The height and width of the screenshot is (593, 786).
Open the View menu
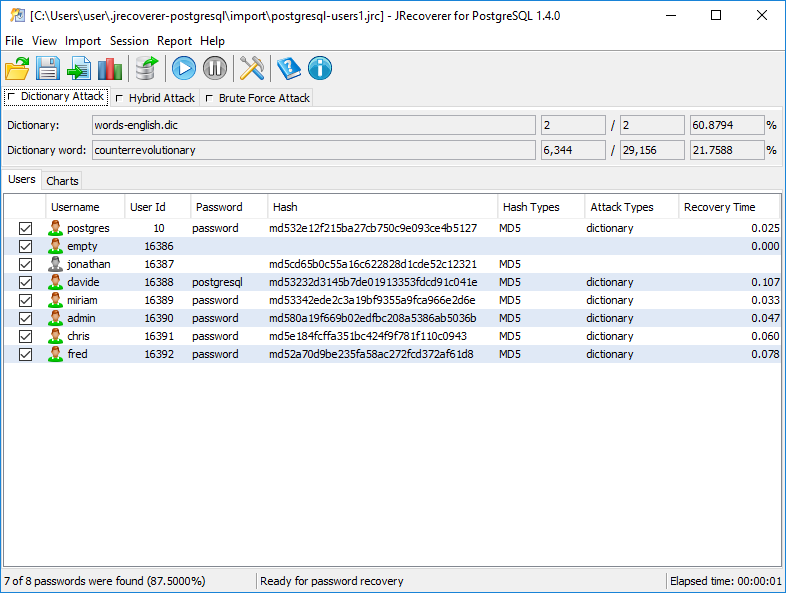[44, 41]
